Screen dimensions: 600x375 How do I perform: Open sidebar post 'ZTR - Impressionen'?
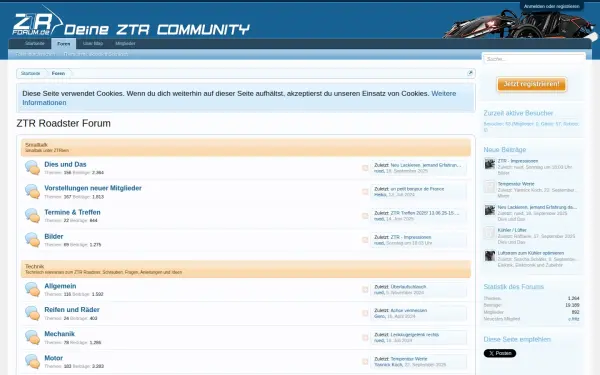pos(518,161)
